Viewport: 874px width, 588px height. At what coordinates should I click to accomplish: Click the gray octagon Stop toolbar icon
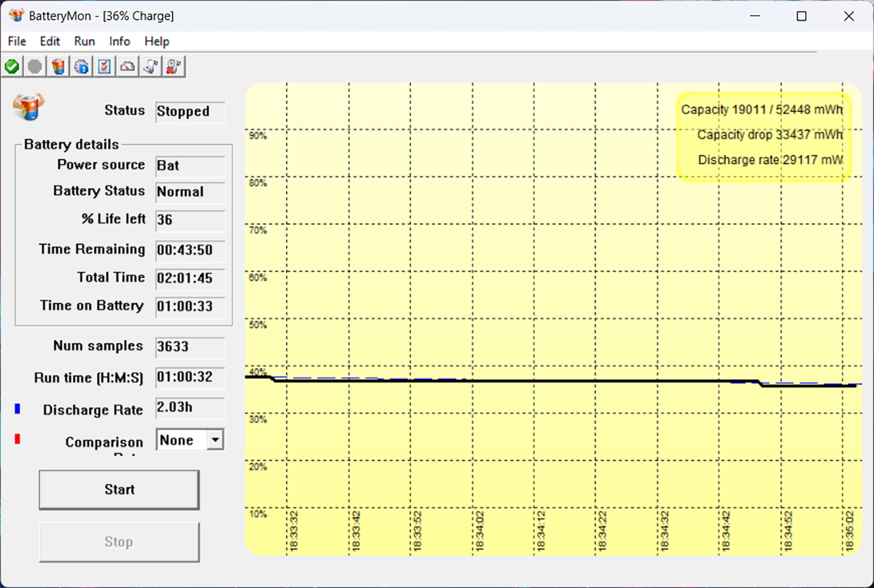[35, 66]
